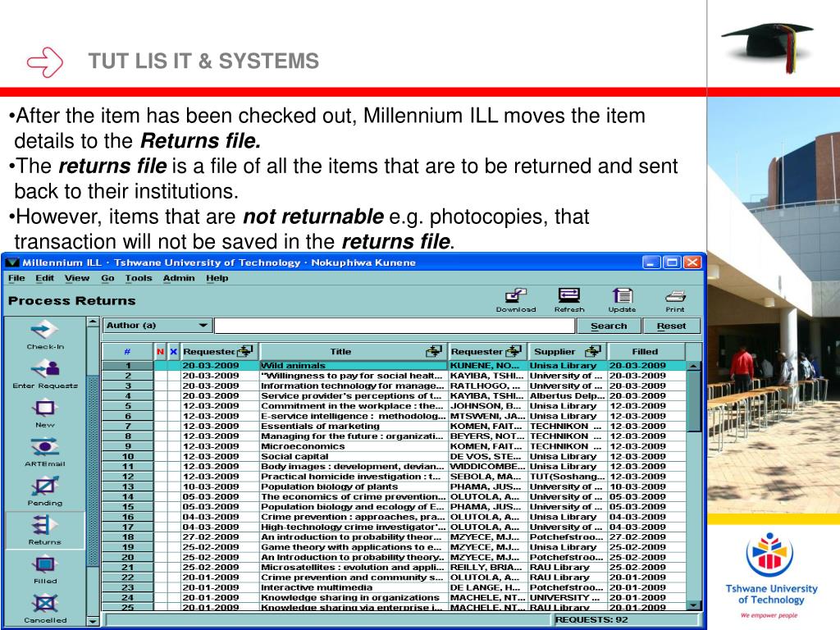Viewport: 840px width, 630px height.
Task: Click the blue X column header
Action: 174,351
